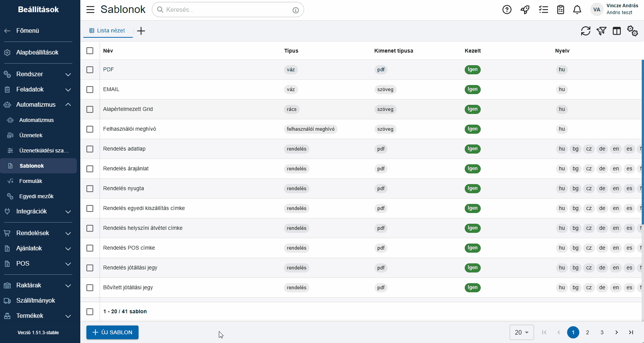This screenshot has width=644, height=343.
Task: Click in the Keresés search field
Action: (x=228, y=10)
